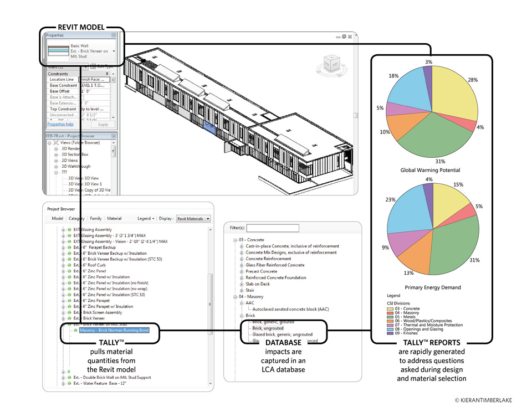Click green icon beside Water Feature Base
This screenshot has height=407, width=532.
click(x=70, y=384)
